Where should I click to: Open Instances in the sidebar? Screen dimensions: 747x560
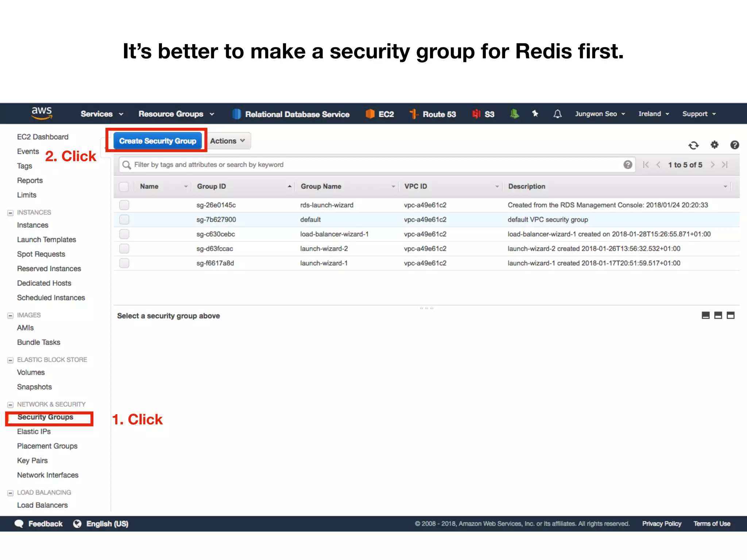(x=32, y=225)
